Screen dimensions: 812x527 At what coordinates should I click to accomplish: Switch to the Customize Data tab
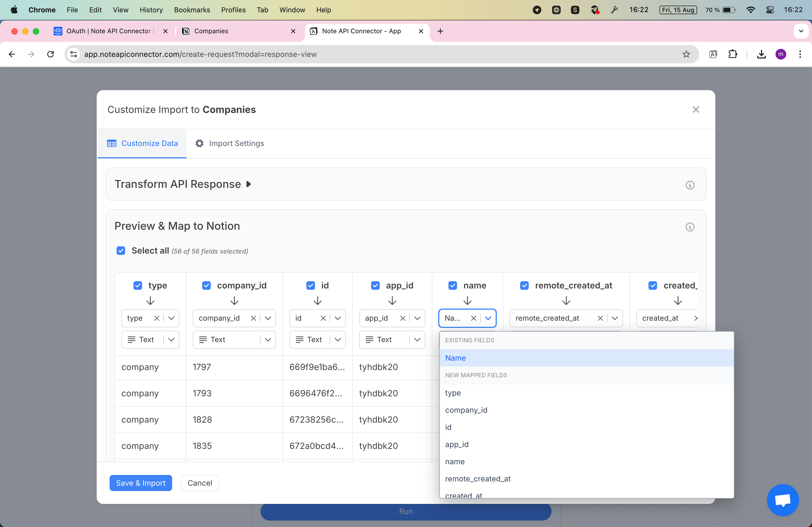click(x=142, y=144)
